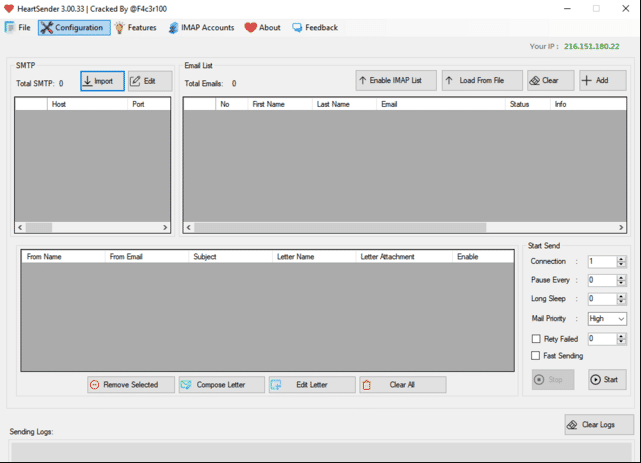Sort by First Name column header
This screenshot has width=641, height=463.
(280, 104)
